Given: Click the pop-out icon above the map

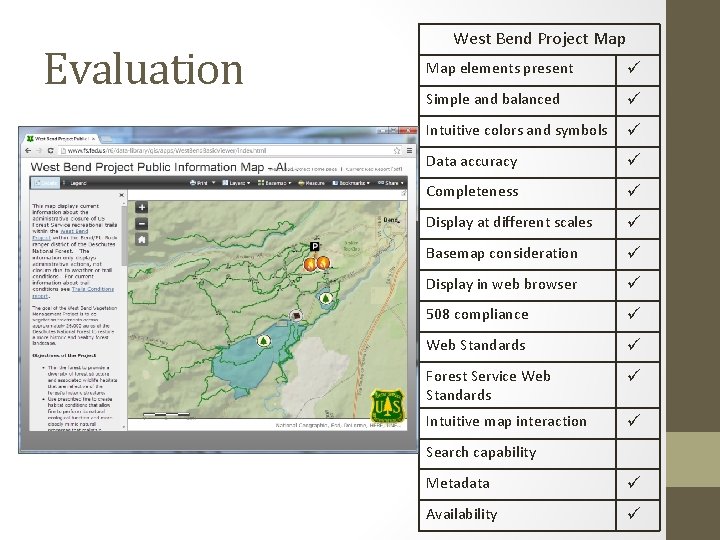Looking at the screenshot, I should (x=404, y=194).
